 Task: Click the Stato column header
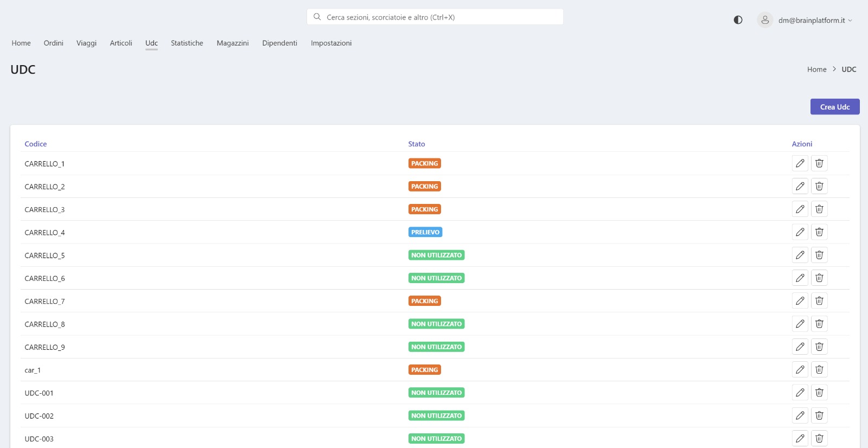click(x=416, y=144)
